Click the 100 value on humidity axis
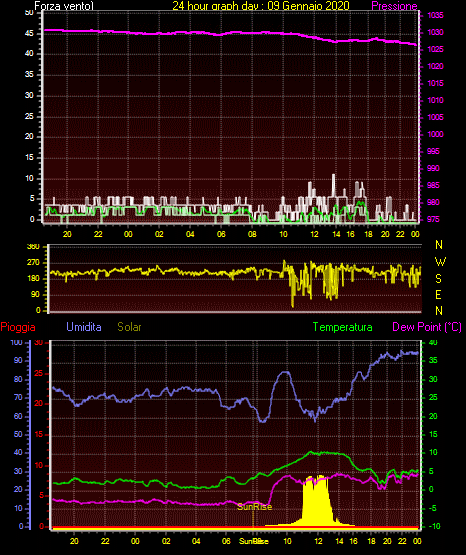The image size is (466, 555). click(x=17, y=342)
